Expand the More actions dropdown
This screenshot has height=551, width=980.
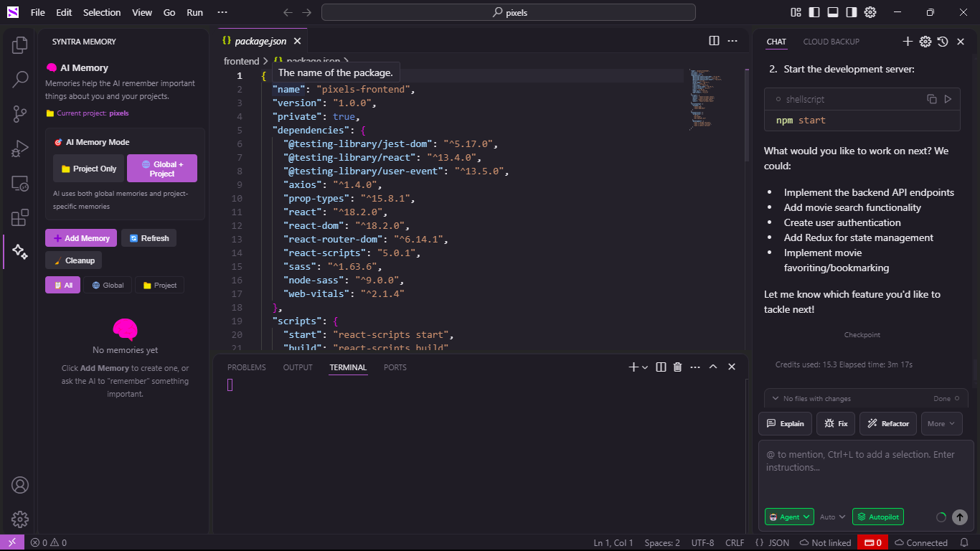click(x=941, y=423)
